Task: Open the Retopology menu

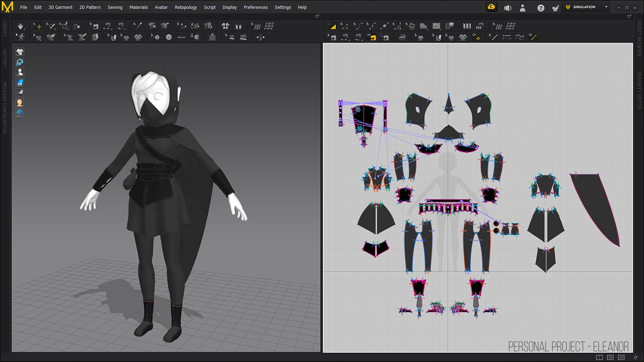Action: pyautogui.click(x=186, y=7)
